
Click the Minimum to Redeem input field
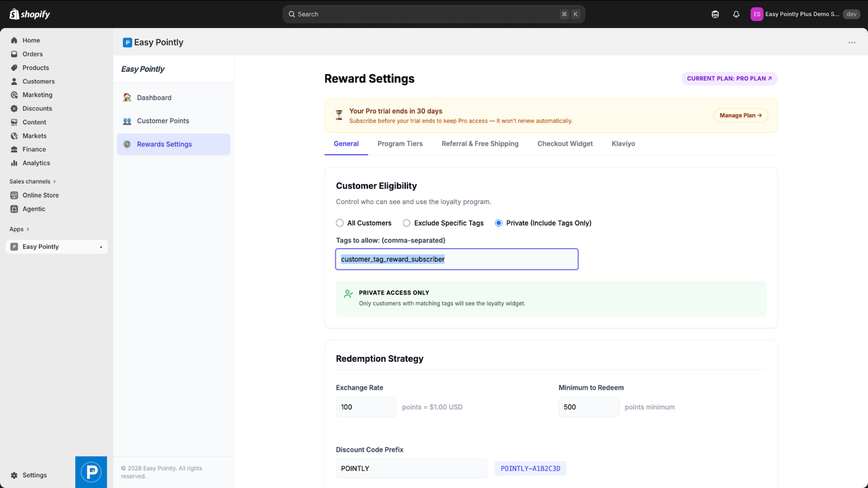click(589, 407)
